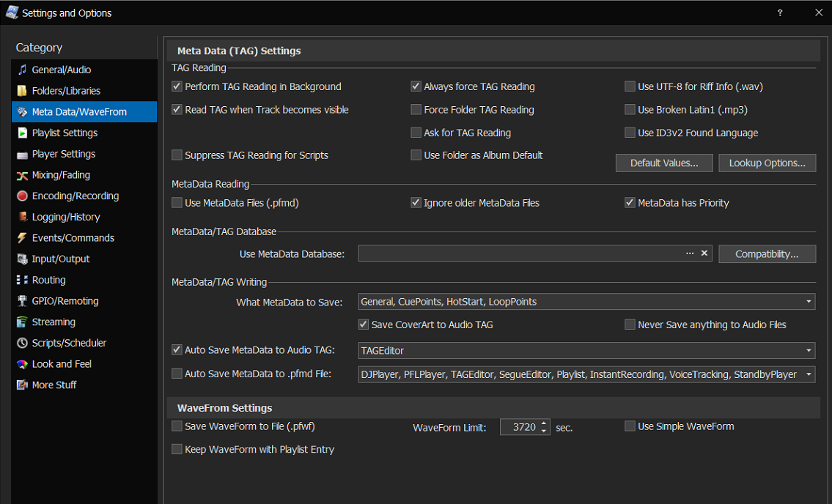Click the WaveForm Limit value 3720
832x504 pixels.
pyautogui.click(x=523, y=427)
